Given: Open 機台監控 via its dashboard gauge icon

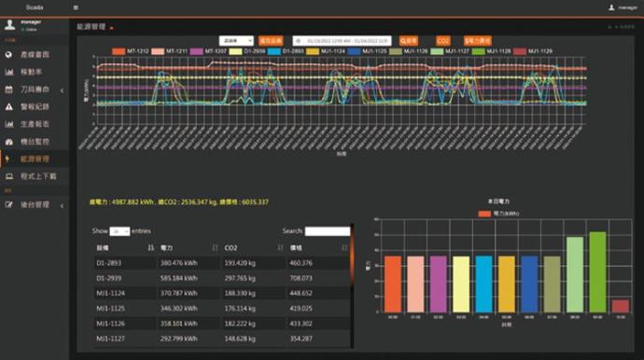Looking at the screenshot, I should click(8, 142).
